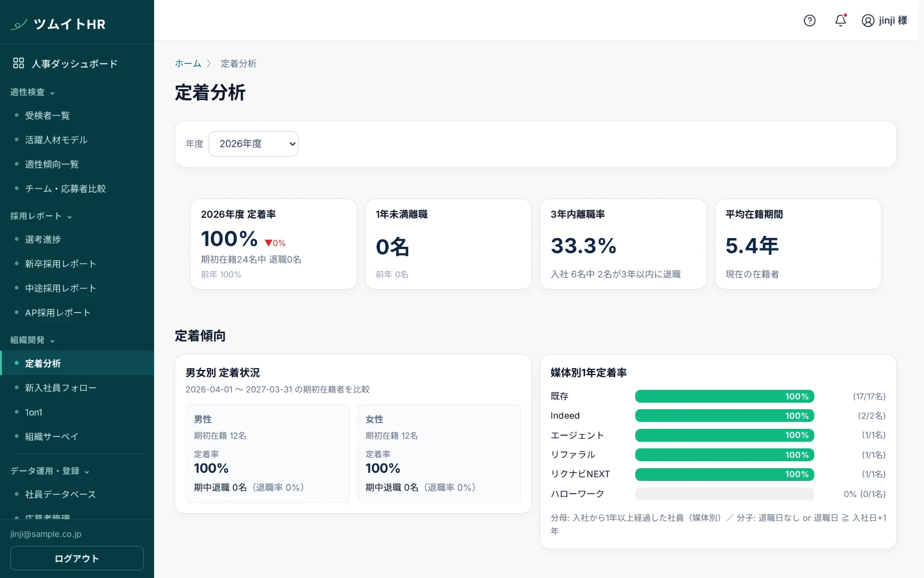This screenshot has width=924, height=578.
Task: Click the 1年未満離職 card
Action: (449, 244)
